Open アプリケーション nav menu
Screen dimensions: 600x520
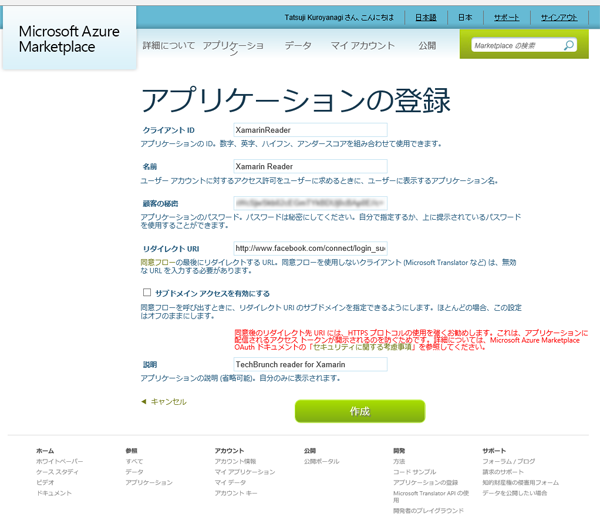pos(233,47)
